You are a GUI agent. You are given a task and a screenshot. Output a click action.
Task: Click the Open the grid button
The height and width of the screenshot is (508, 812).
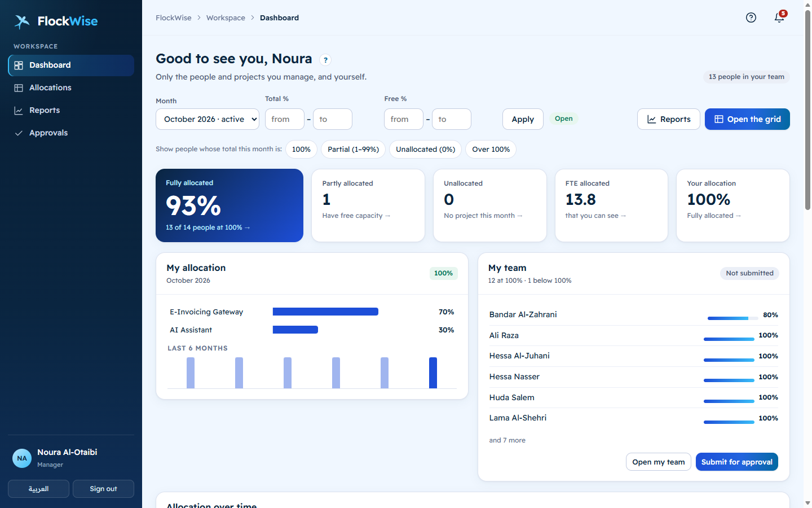coord(747,119)
